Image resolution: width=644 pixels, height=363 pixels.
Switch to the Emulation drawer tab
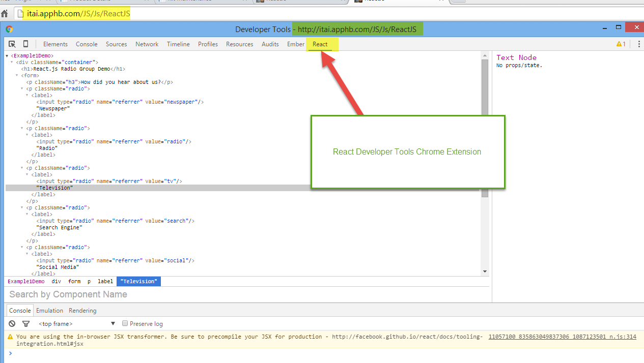point(49,311)
